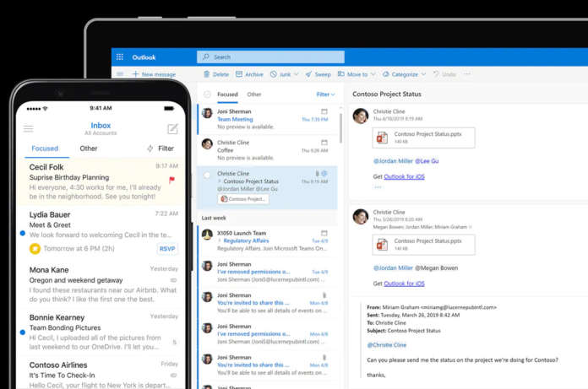Sweep messages from sender
The width and height of the screenshot is (588, 389).
(x=318, y=74)
